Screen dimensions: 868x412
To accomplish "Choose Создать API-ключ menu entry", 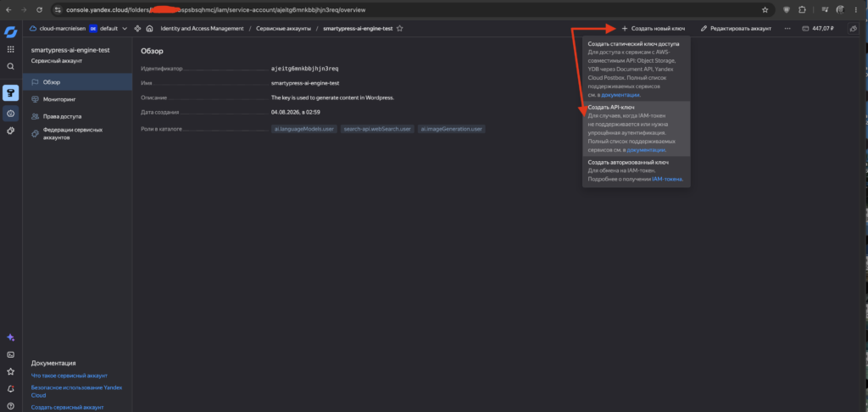I will [636, 129].
